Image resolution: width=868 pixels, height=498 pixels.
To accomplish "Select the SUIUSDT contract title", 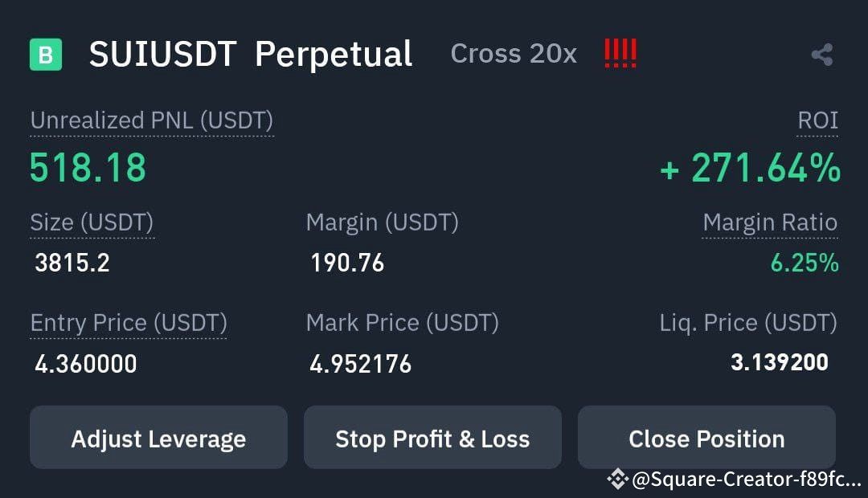I will click(163, 53).
